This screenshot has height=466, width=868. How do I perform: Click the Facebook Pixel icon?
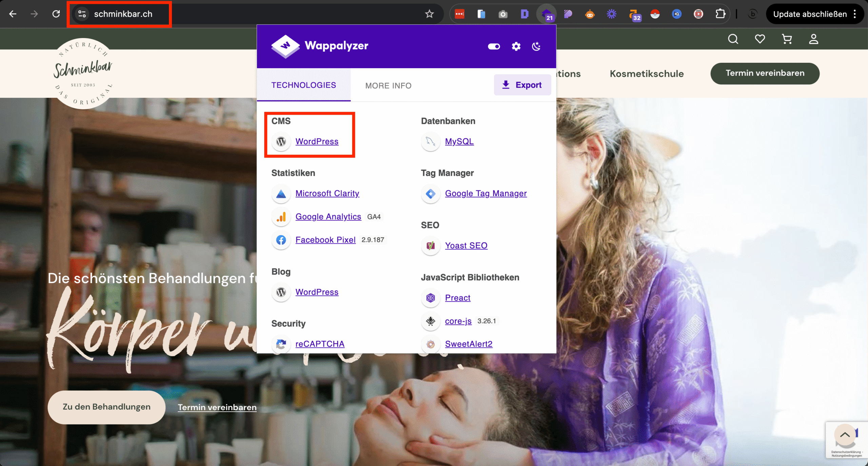(281, 240)
